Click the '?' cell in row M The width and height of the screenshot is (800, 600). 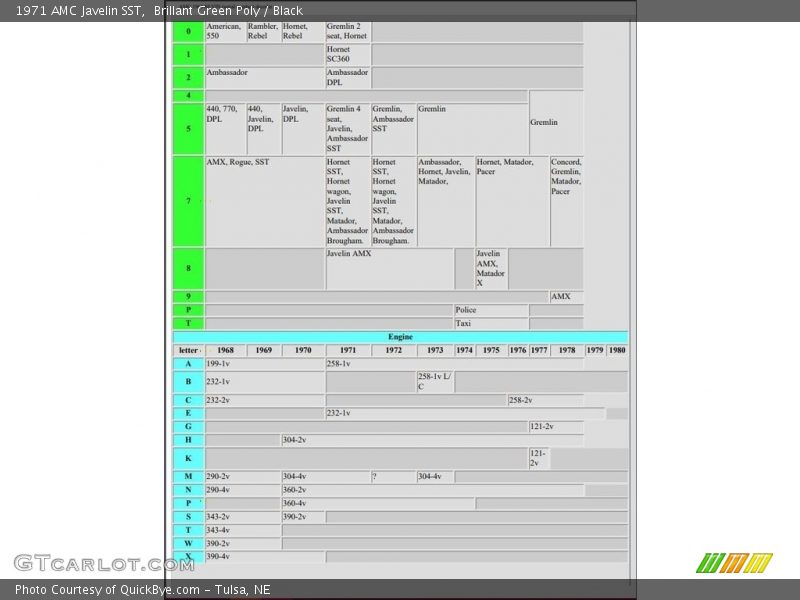pos(393,477)
